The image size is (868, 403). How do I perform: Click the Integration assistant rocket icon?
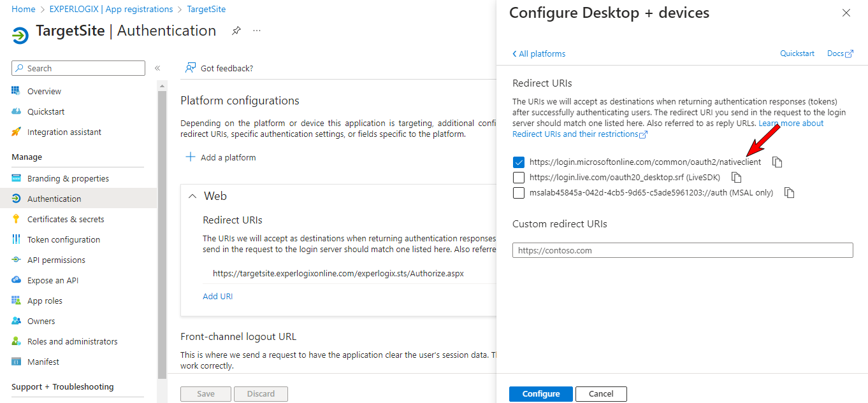click(x=17, y=132)
